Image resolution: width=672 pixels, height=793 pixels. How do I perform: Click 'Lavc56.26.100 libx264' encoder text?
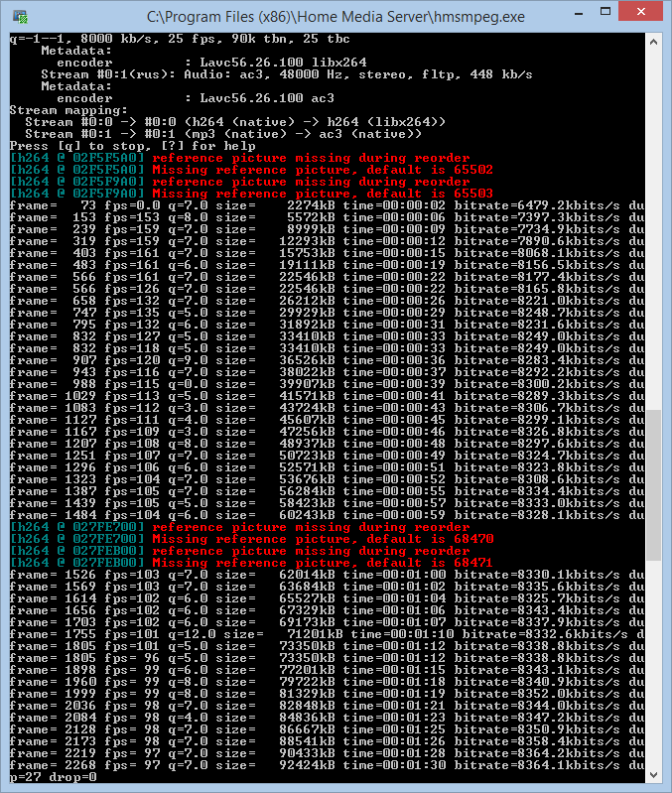tap(283, 63)
